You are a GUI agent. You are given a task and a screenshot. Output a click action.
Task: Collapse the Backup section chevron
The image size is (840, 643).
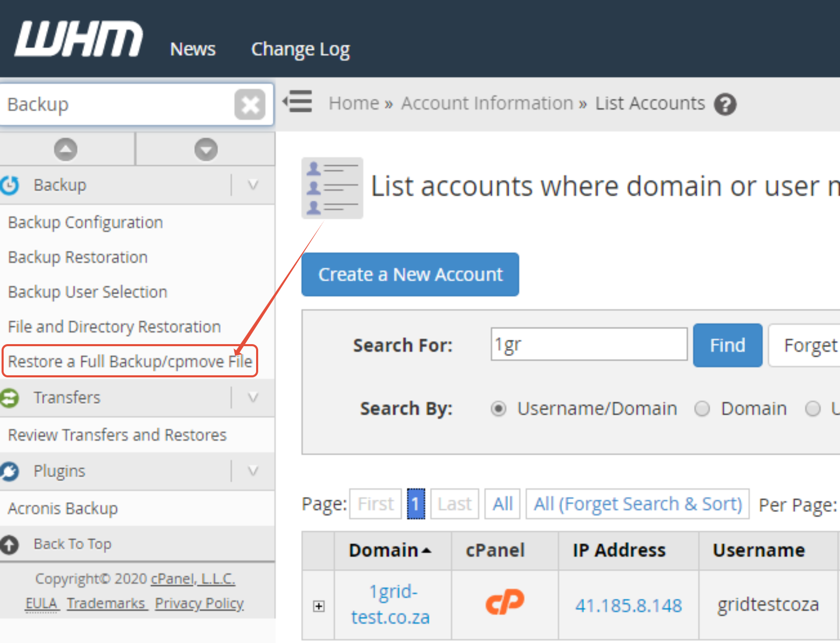click(253, 185)
